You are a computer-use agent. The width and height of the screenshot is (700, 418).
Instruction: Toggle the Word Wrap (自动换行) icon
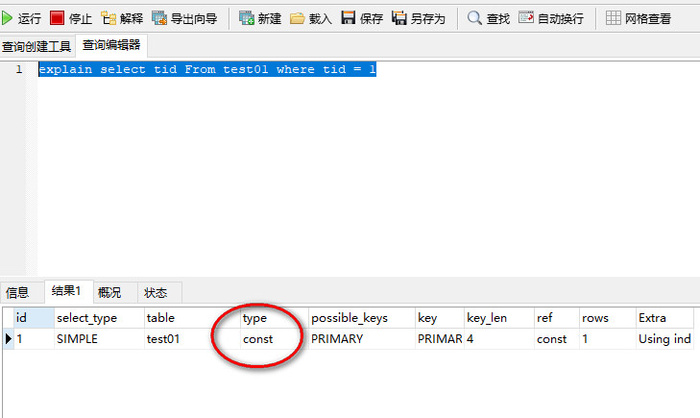click(526, 18)
